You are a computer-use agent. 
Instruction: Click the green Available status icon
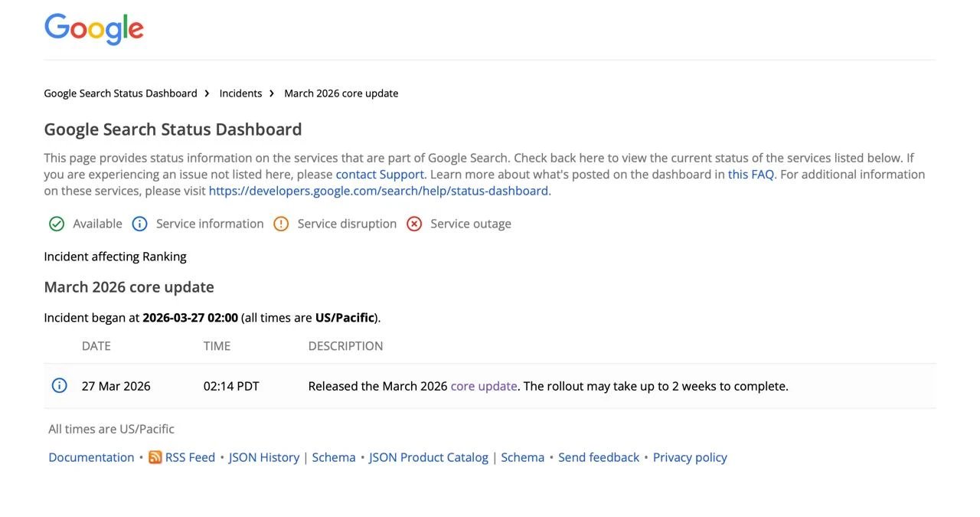click(57, 224)
